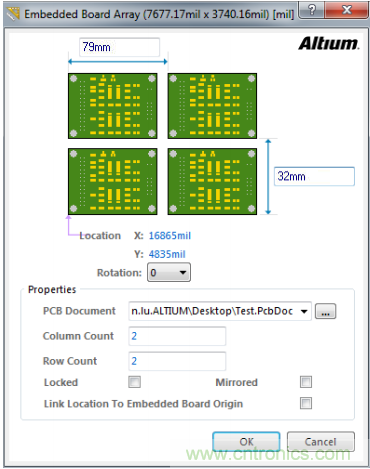Open the Rotation dropdown
Image resolution: width=370 pixels, height=469 pixels.
[169, 273]
